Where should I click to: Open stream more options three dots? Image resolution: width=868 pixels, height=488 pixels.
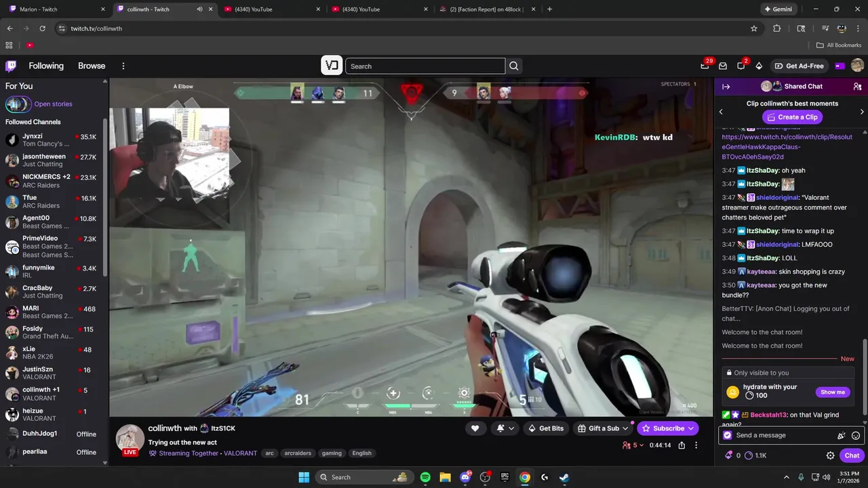pyautogui.click(x=696, y=445)
